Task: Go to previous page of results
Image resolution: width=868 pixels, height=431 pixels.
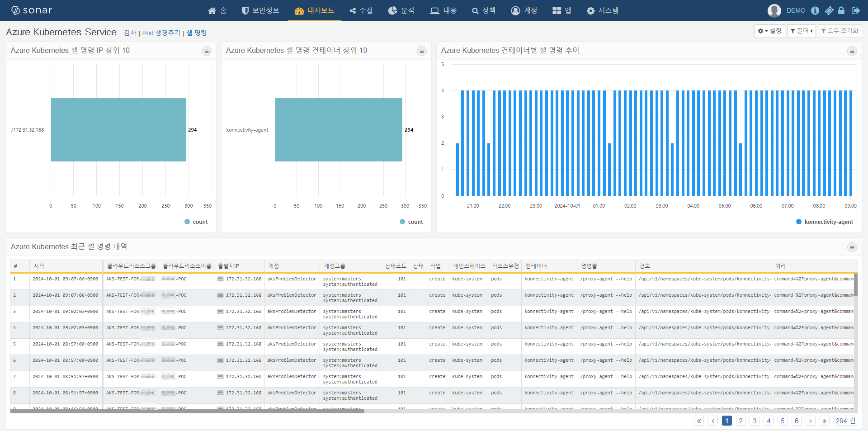Action: pyautogui.click(x=713, y=421)
